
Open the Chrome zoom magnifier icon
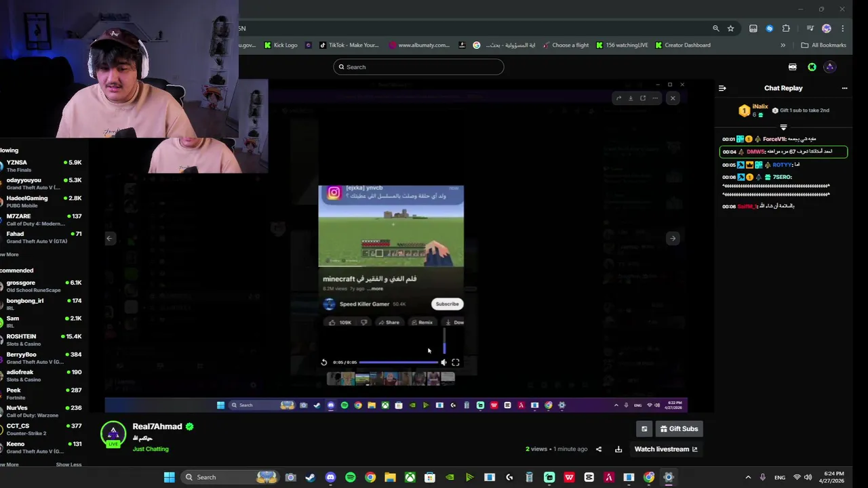point(715,28)
